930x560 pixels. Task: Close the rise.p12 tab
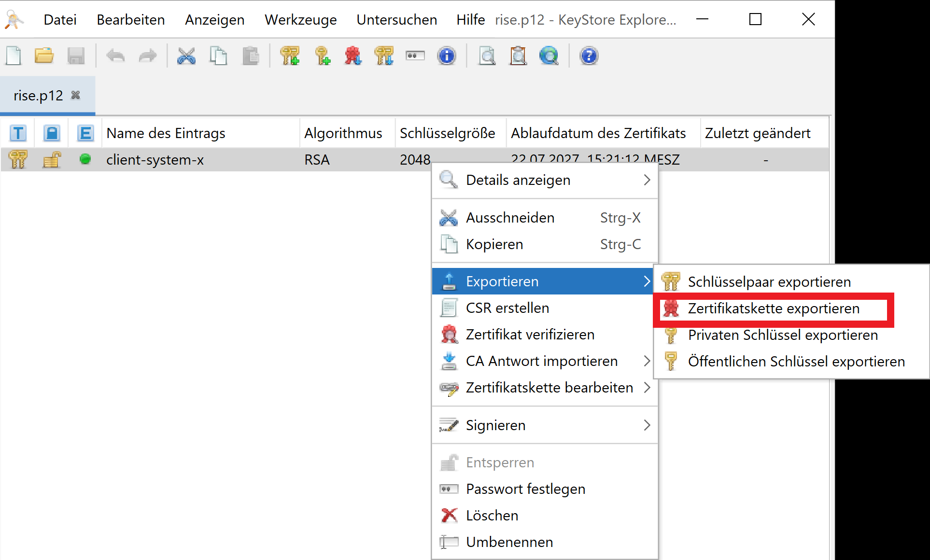pyautogui.click(x=75, y=95)
